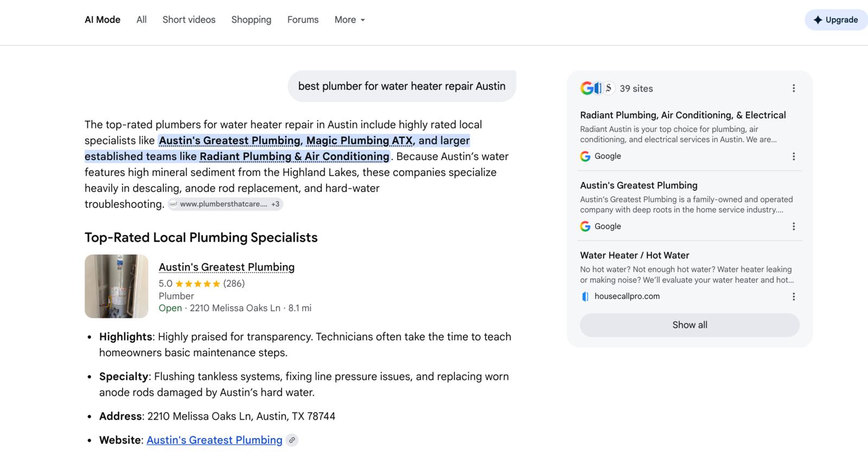Click the Show all sources button

coord(690,325)
